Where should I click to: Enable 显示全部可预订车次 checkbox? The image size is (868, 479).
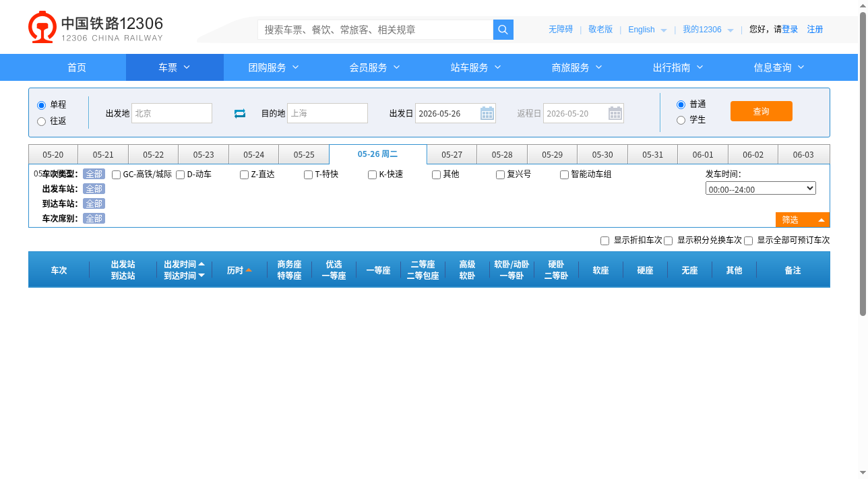748,241
